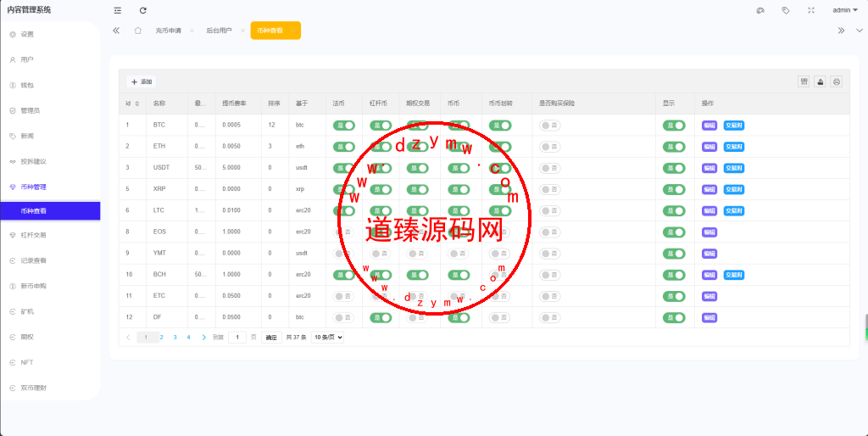Open the tab actions dropdown chevron
The image size is (868, 436).
tap(860, 31)
